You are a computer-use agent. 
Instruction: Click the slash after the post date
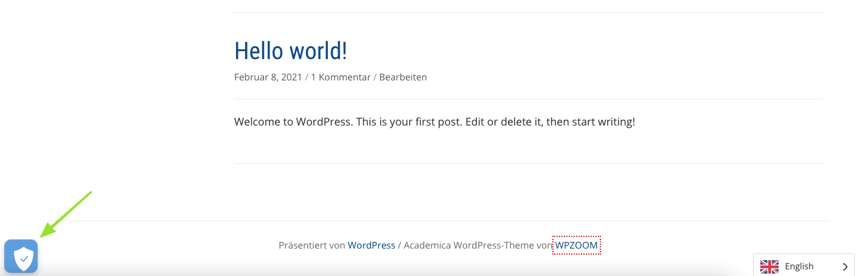307,77
